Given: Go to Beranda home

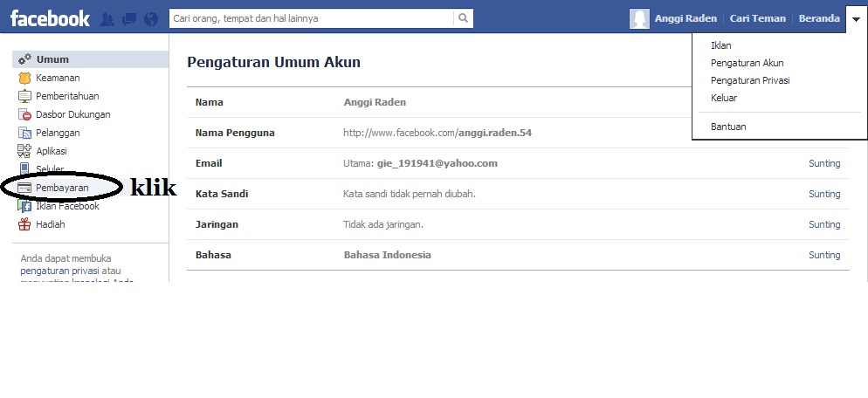Looking at the screenshot, I should [x=819, y=18].
